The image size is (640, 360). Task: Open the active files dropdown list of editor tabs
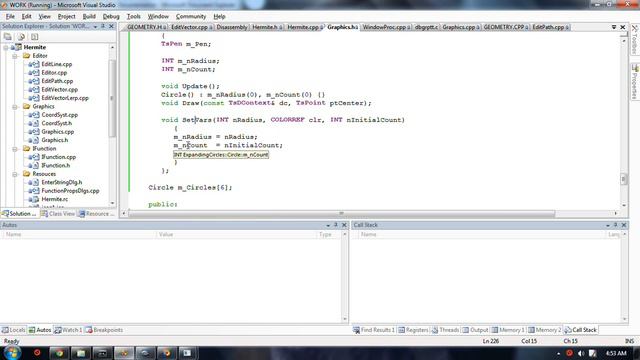[x=614, y=27]
